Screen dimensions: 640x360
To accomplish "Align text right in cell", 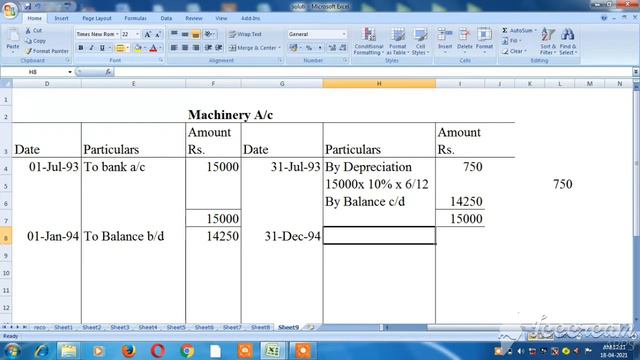I will [x=196, y=48].
